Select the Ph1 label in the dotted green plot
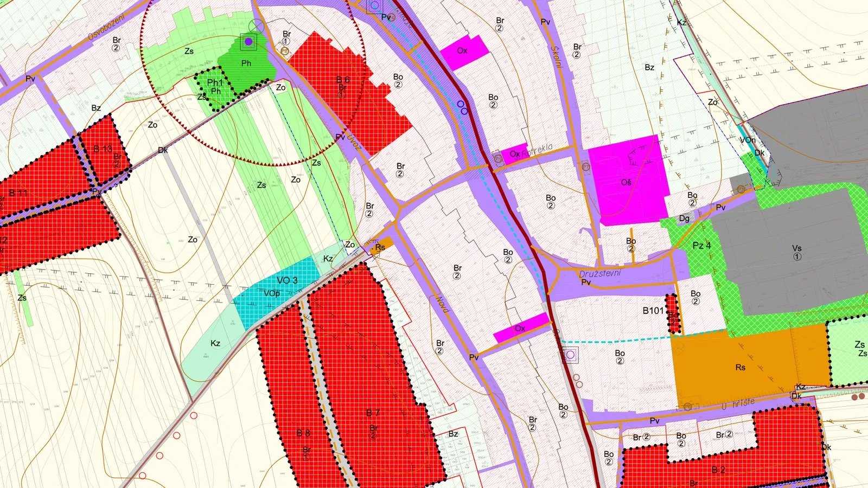The height and width of the screenshot is (488, 868). pos(215,83)
